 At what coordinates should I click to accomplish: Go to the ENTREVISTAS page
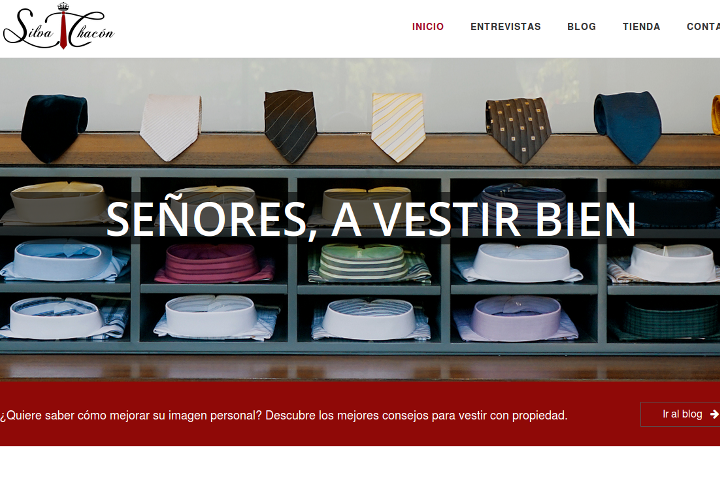[505, 27]
